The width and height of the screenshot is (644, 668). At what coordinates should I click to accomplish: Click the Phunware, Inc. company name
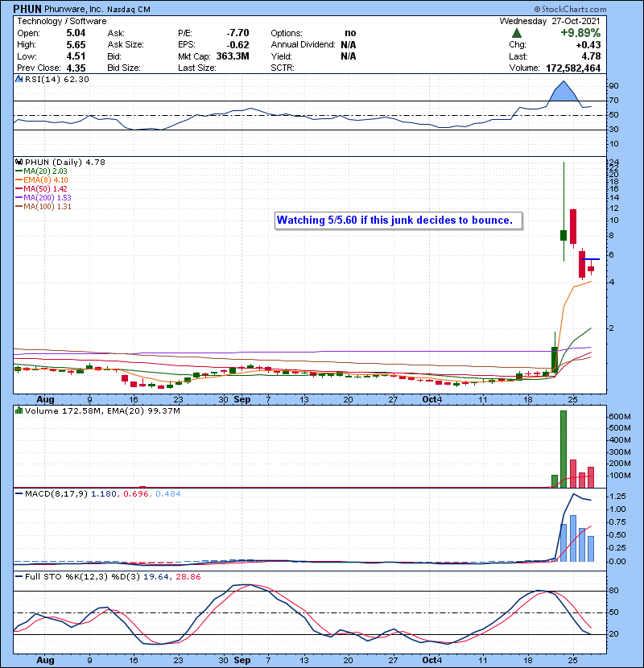(x=74, y=9)
